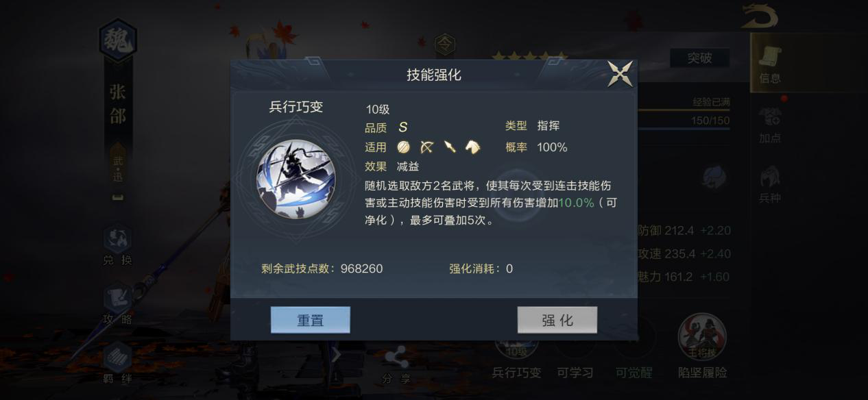Click the 强化 enhance button
Screen dimensions: 868x400
click(557, 320)
